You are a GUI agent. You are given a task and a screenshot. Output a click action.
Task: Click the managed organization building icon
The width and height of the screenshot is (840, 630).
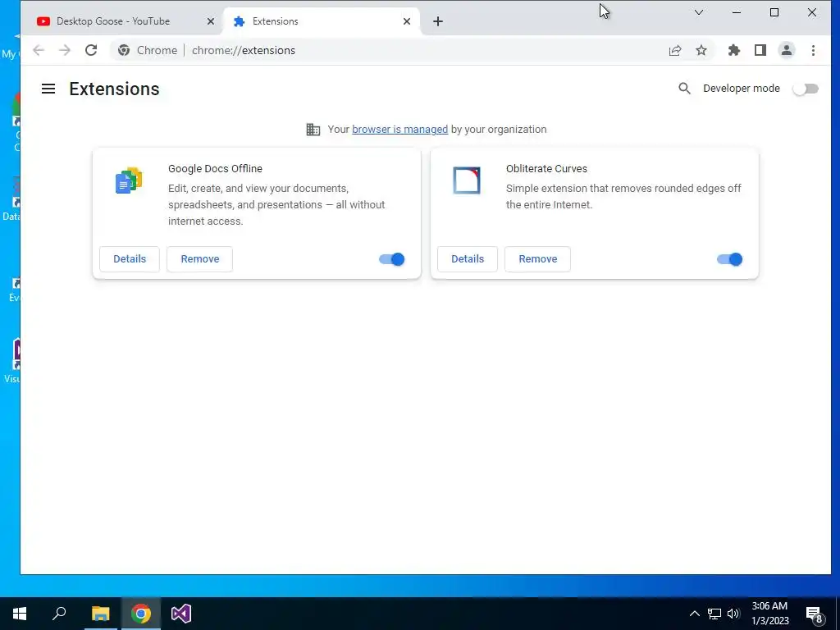pos(313,129)
